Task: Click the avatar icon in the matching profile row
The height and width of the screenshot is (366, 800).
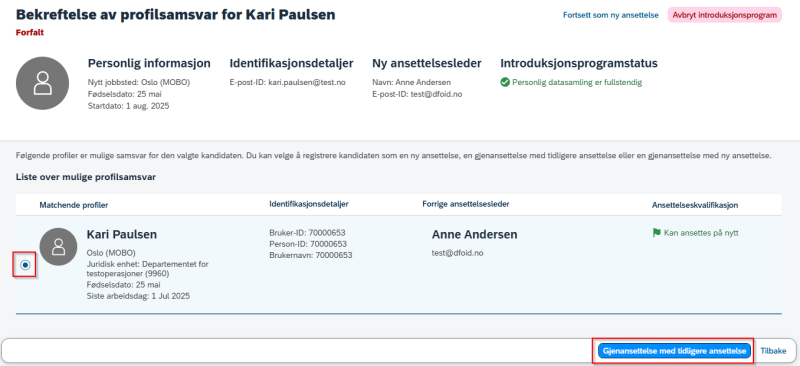Action: (58, 247)
